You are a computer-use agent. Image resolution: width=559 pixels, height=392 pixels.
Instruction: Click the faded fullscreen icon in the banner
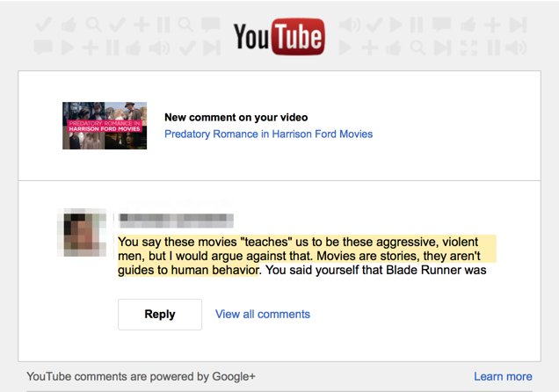pos(468,47)
